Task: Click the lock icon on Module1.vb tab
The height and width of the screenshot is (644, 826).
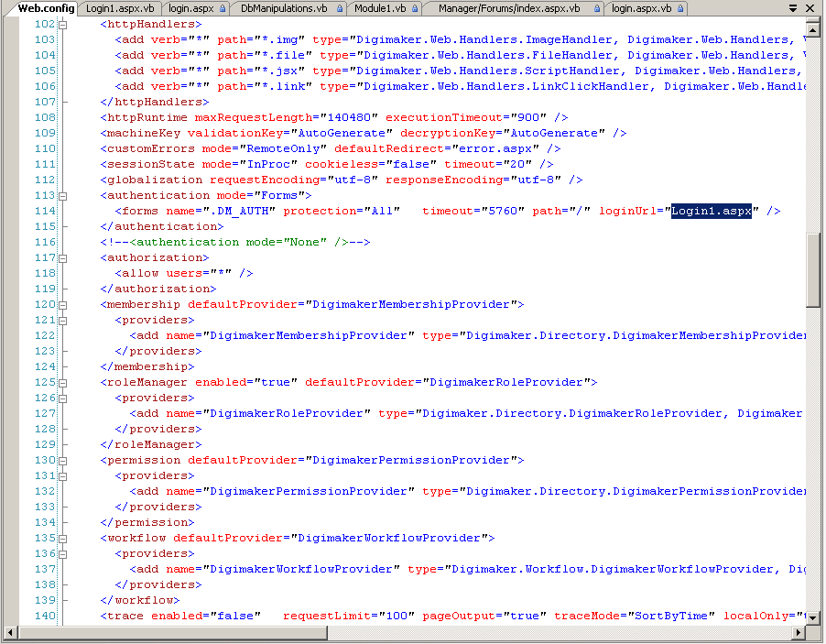Action: tap(415, 8)
